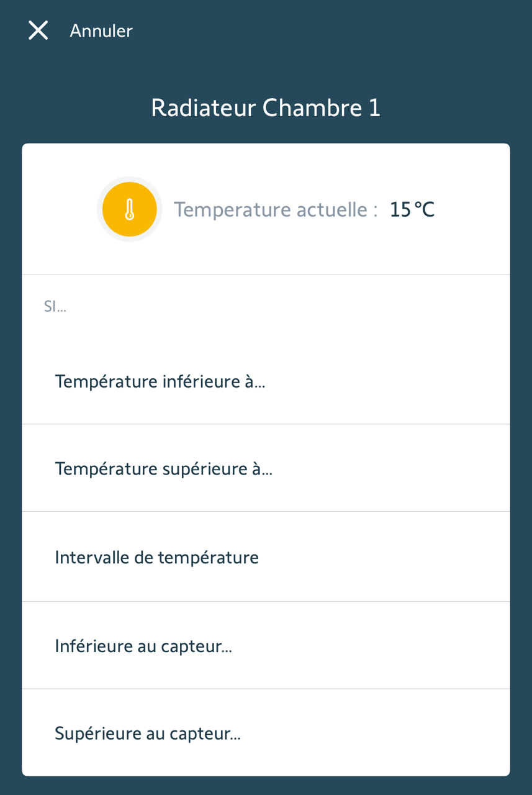
Task: Open Supérieure au capteur... option
Action: coord(148,734)
